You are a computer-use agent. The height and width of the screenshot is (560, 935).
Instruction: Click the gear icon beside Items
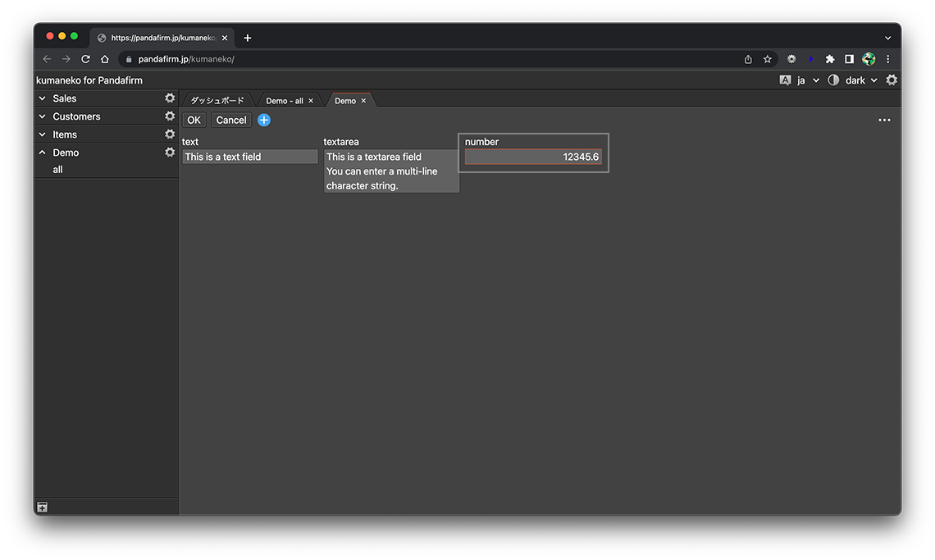click(x=170, y=134)
